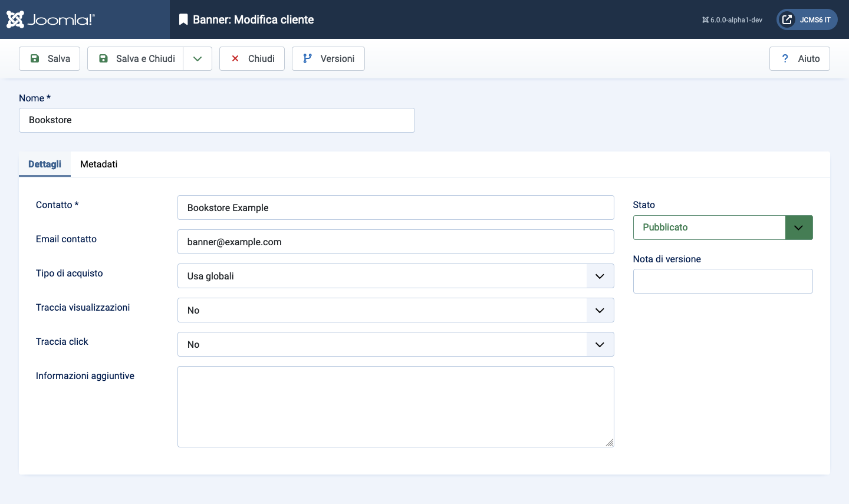The image size is (849, 504).
Task: Click the Banner: Modifica cliente page title
Action: (254, 19)
